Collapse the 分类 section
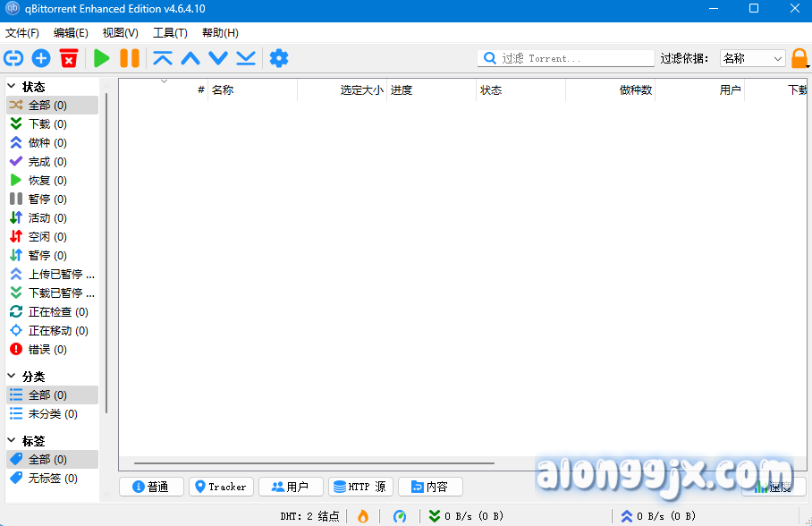812x526 pixels. tap(13, 377)
